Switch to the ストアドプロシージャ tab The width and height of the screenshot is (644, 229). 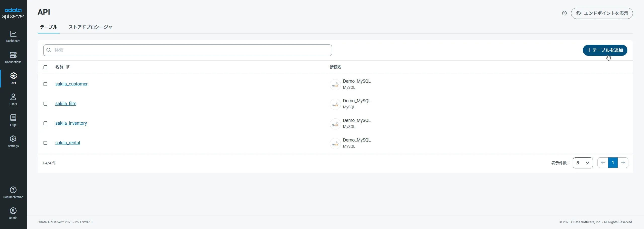coord(90,27)
